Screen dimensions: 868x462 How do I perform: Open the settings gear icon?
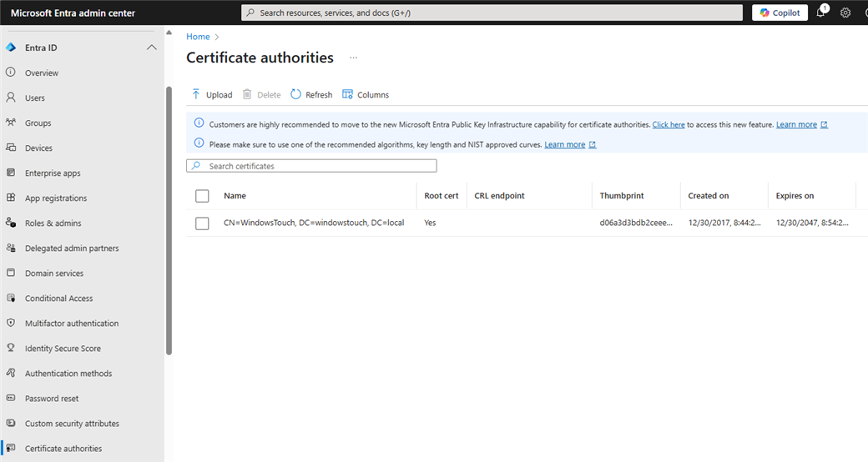(845, 13)
